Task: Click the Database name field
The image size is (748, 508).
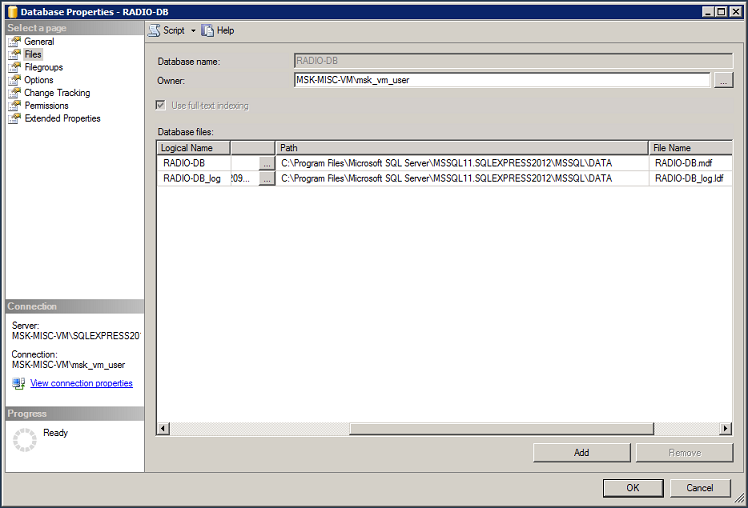Action: pyautogui.click(x=513, y=61)
